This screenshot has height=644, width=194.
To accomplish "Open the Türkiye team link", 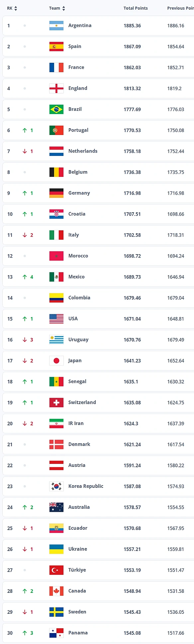I will 77,570.
